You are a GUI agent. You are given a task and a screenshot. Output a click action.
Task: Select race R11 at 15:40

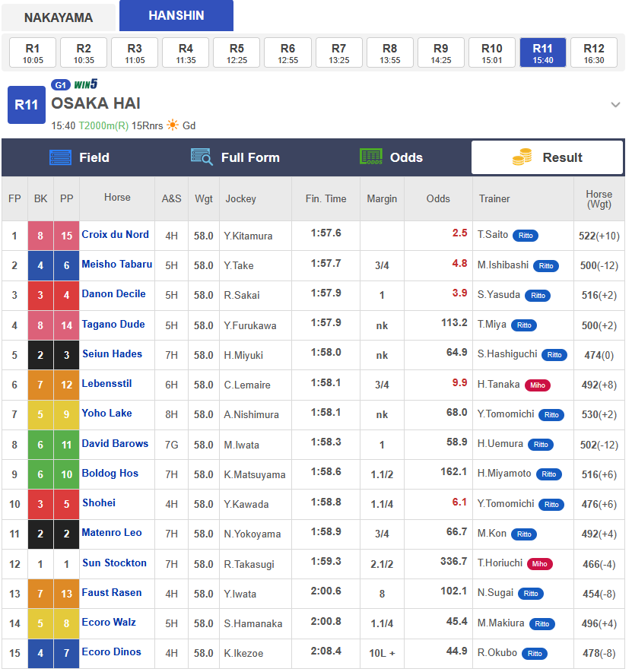(x=543, y=53)
